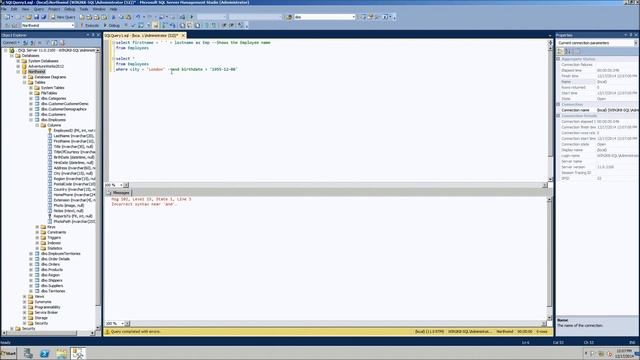Select the dbo.Customers table
The width and height of the screenshot is (640, 360).
53,114
